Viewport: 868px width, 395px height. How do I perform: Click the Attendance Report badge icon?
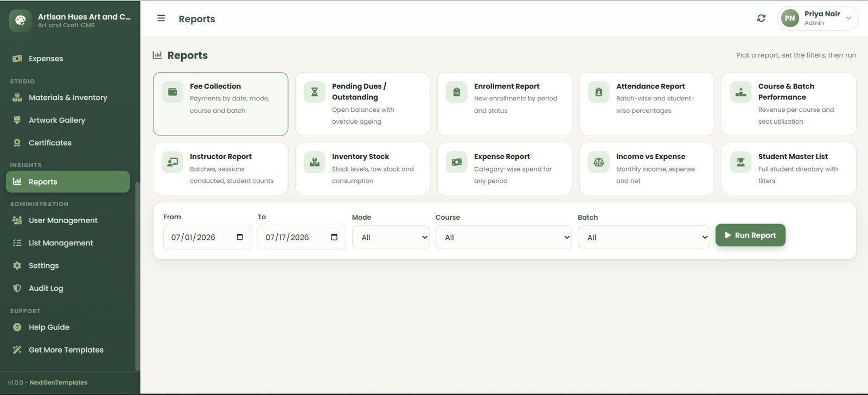click(x=599, y=92)
